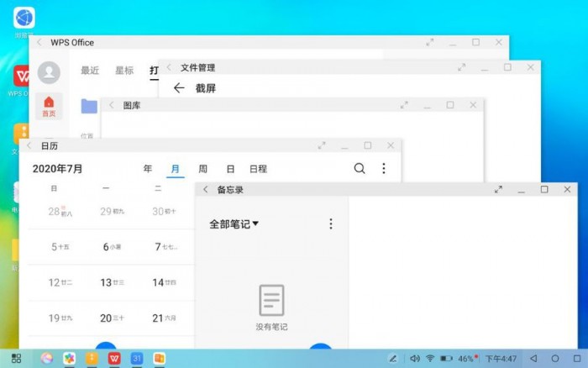The image size is (588, 368).
Task: Open the Memo three-dot more menu
Action: pos(330,223)
